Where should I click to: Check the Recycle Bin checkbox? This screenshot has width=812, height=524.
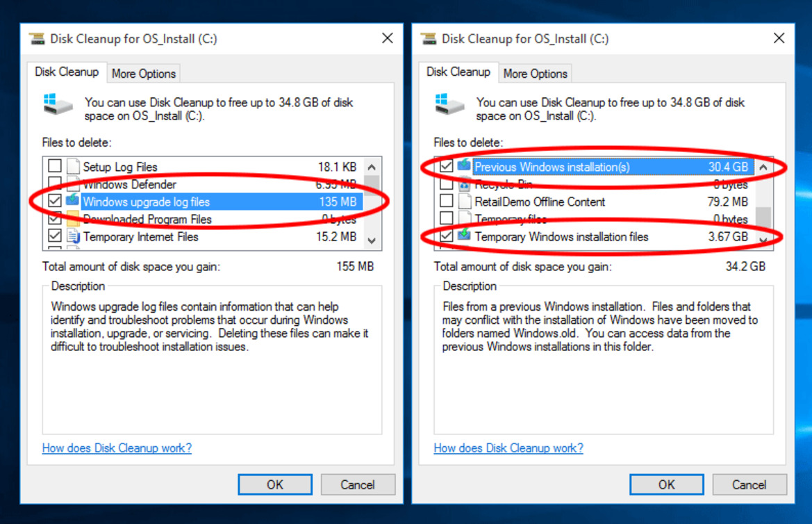coord(446,183)
